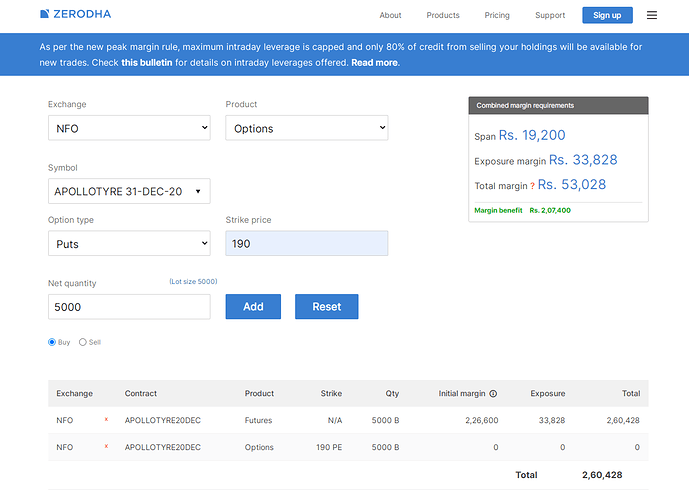
Task: Click the Exposure column header
Action: pyautogui.click(x=548, y=394)
